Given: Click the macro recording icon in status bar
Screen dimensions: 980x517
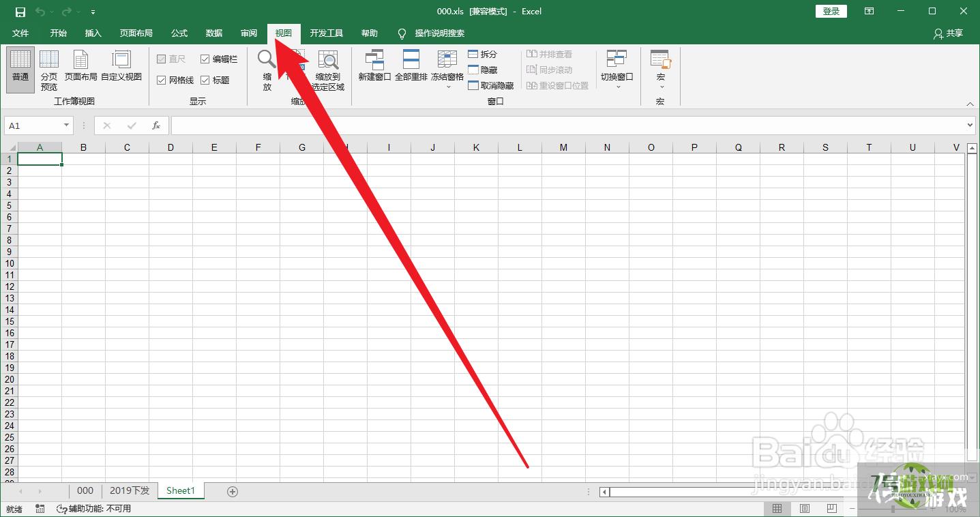Looking at the screenshot, I should coord(40,509).
